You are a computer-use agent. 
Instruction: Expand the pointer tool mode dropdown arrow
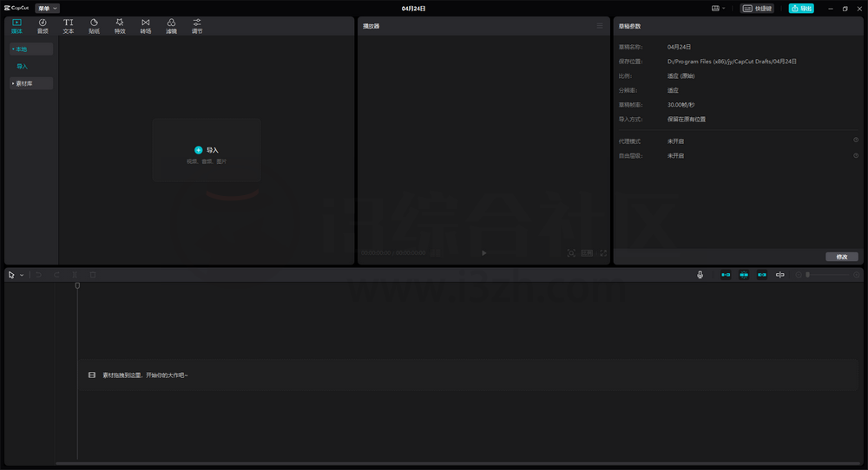(23, 275)
